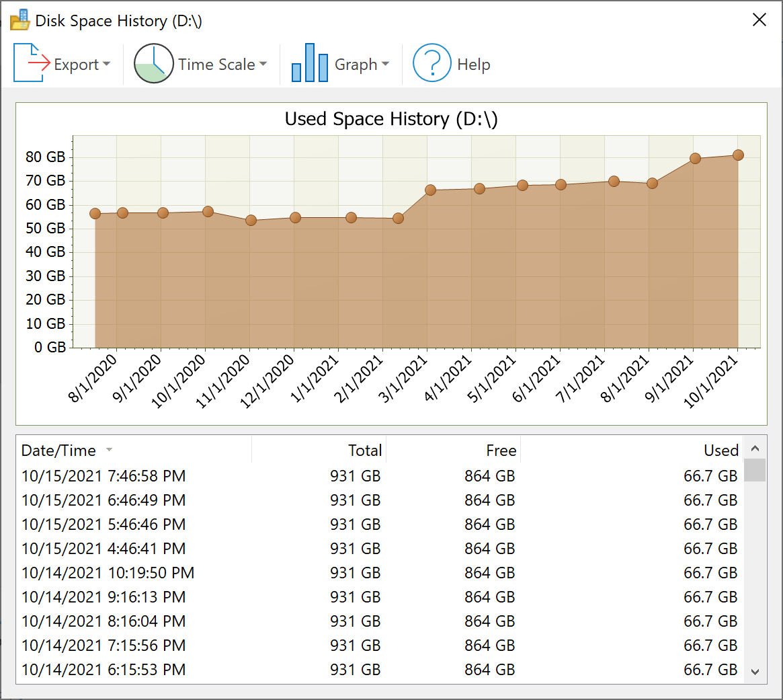
Task: Click the 0 GB axis label
Action: coord(50,347)
